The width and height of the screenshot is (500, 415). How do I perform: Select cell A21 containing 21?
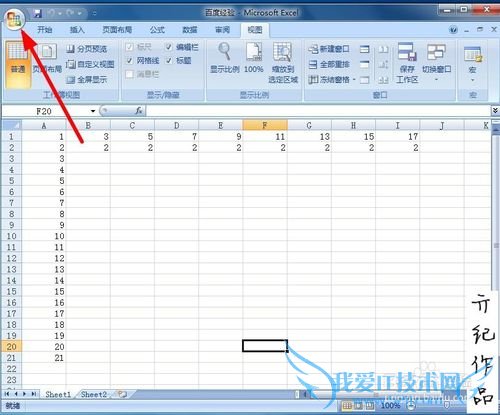tap(44, 358)
